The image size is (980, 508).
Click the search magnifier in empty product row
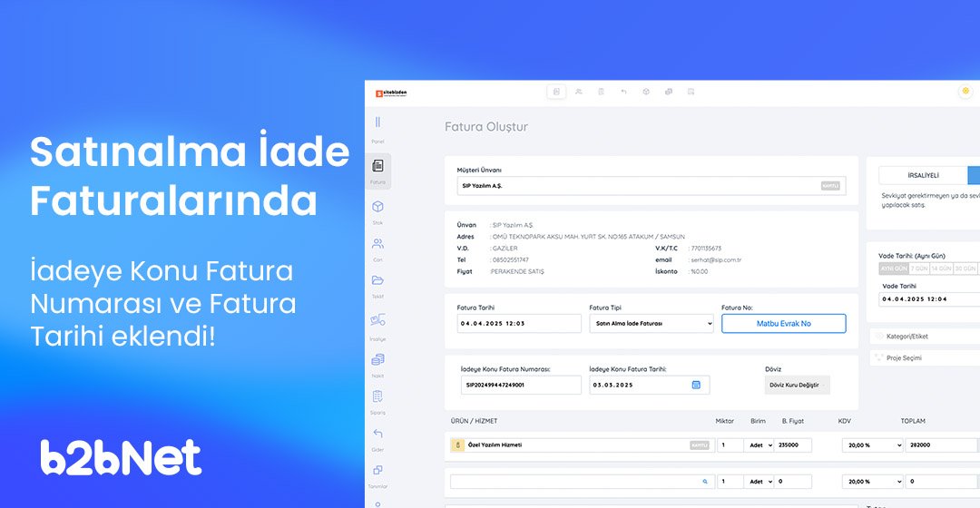click(x=705, y=482)
